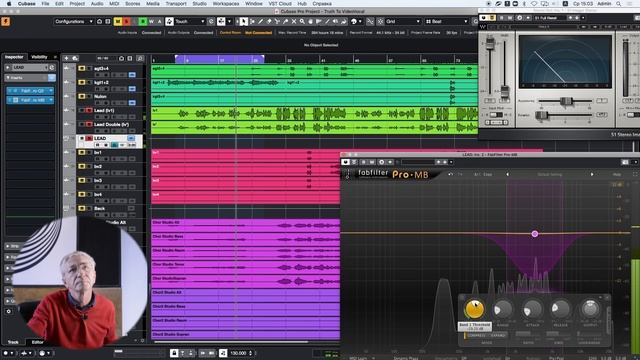Select EXPAND mode in Pro-MB band panel

[x=498, y=336]
